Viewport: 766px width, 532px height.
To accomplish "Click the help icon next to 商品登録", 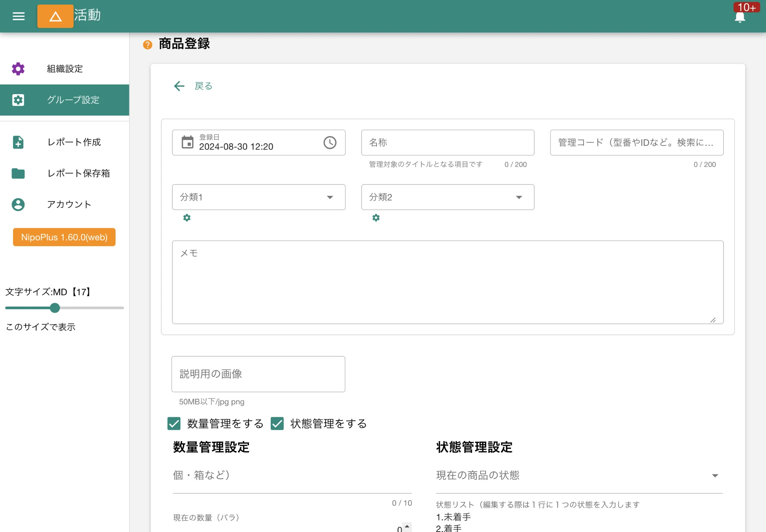I will point(147,44).
